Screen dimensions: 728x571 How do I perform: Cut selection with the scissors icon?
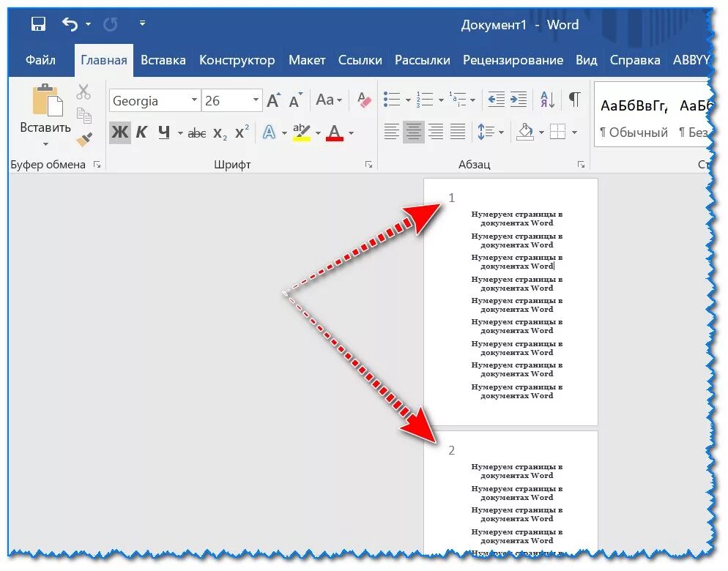click(83, 92)
